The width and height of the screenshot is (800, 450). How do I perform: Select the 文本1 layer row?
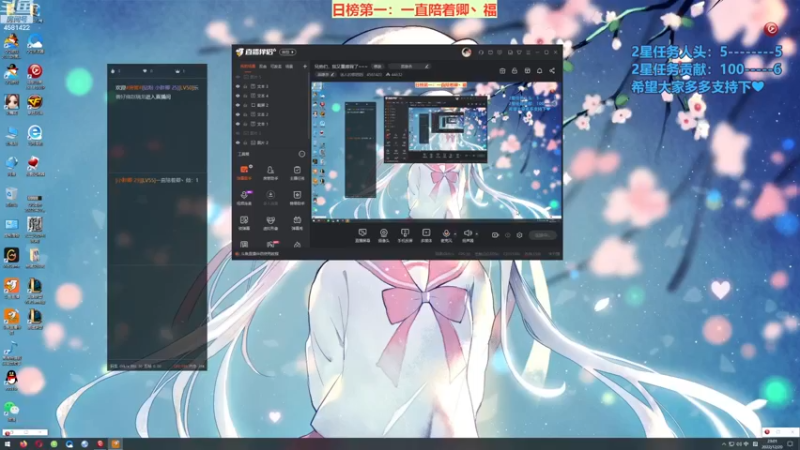[271, 123]
